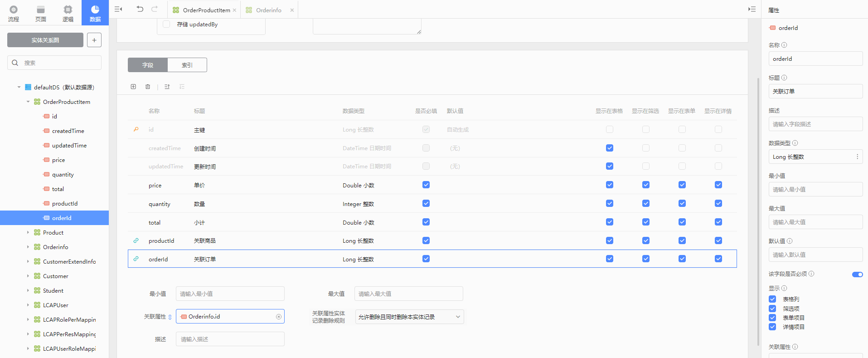Expand the Product entity node
This screenshot has width=868, height=358.
(28, 232)
